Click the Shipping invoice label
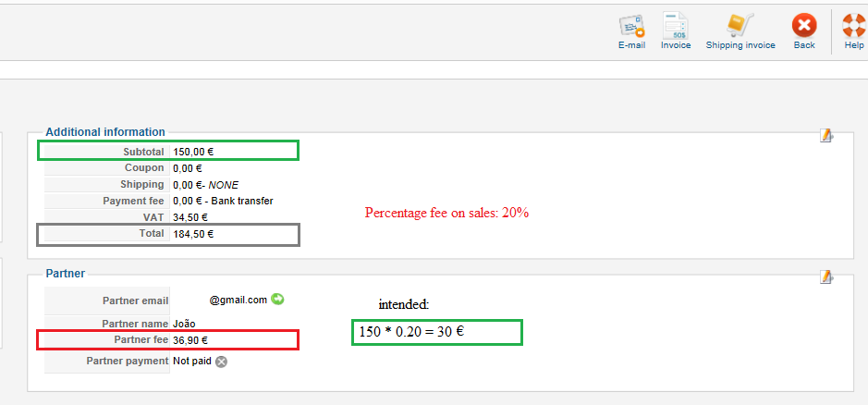 coord(740,45)
